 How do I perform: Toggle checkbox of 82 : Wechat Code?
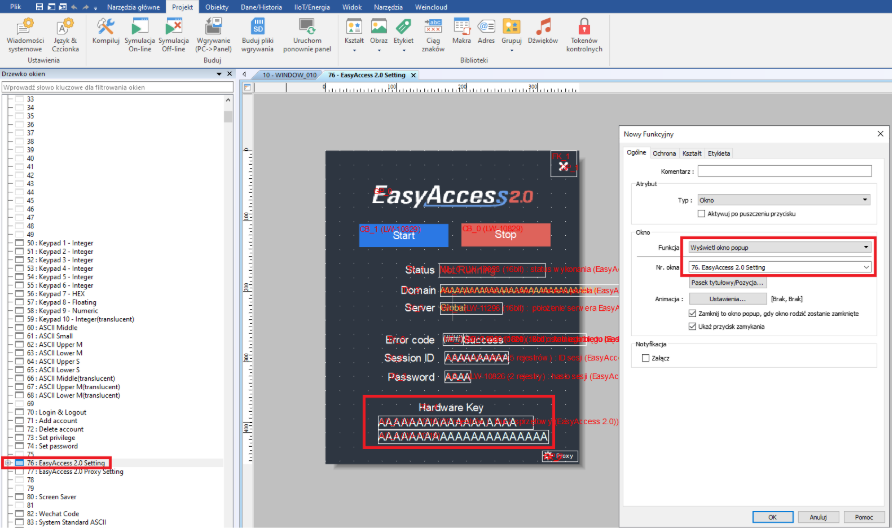click(x=19, y=514)
